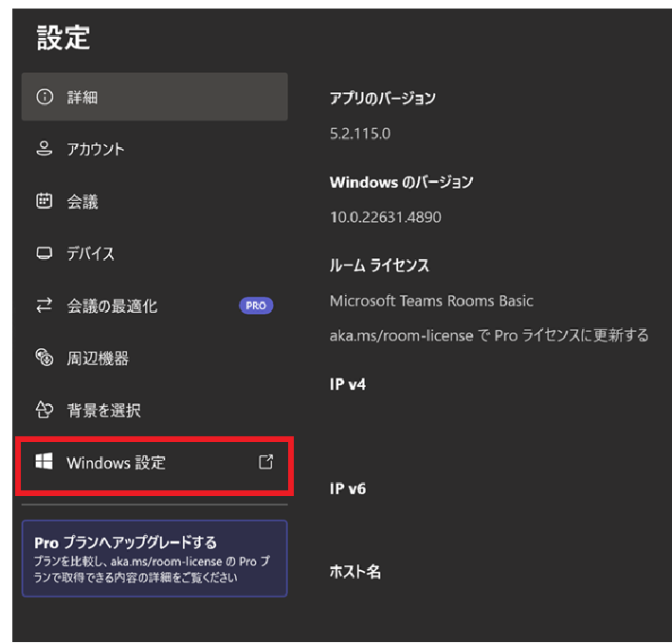672x644 pixels.
Task: Click the info icon beside 詳細
Action: pyautogui.click(x=45, y=97)
